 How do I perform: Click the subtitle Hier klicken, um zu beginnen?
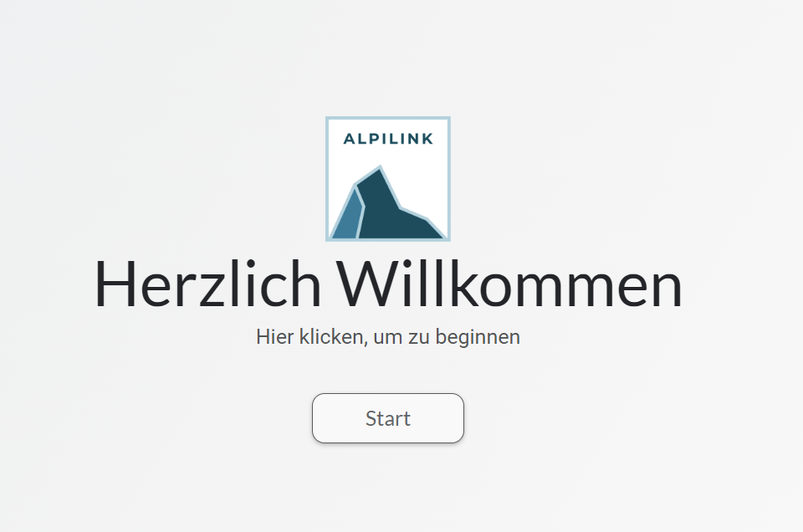(x=388, y=337)
